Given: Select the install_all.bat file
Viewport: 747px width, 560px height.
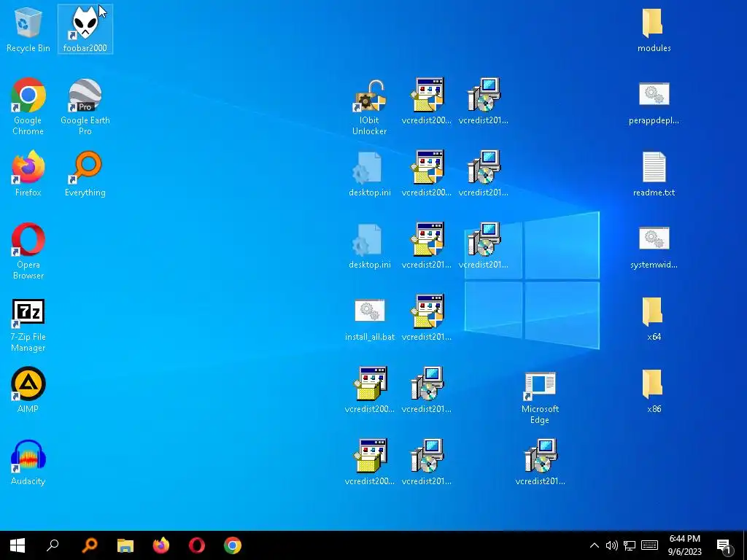Looking at the screenshot, I should click(370, 318).
